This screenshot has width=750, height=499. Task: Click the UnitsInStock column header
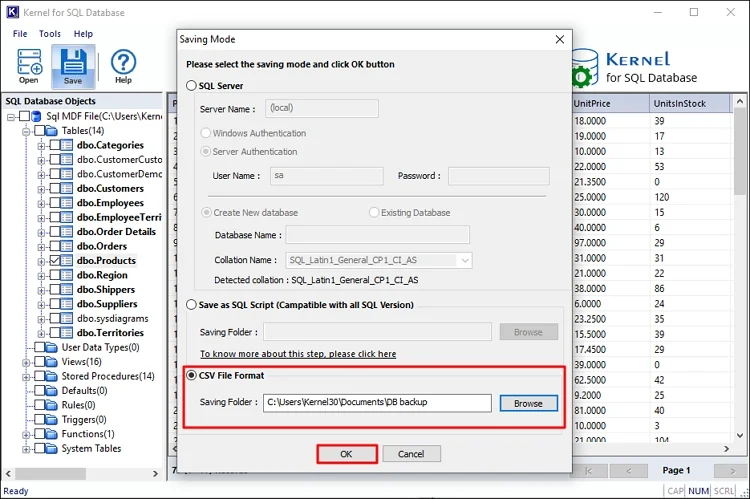pos(690,103)
